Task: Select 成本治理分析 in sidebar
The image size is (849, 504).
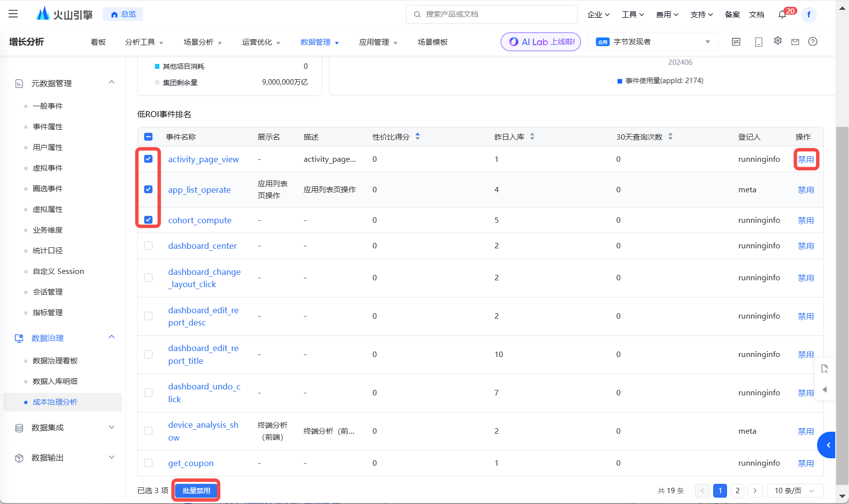Action: click(62, 402)
